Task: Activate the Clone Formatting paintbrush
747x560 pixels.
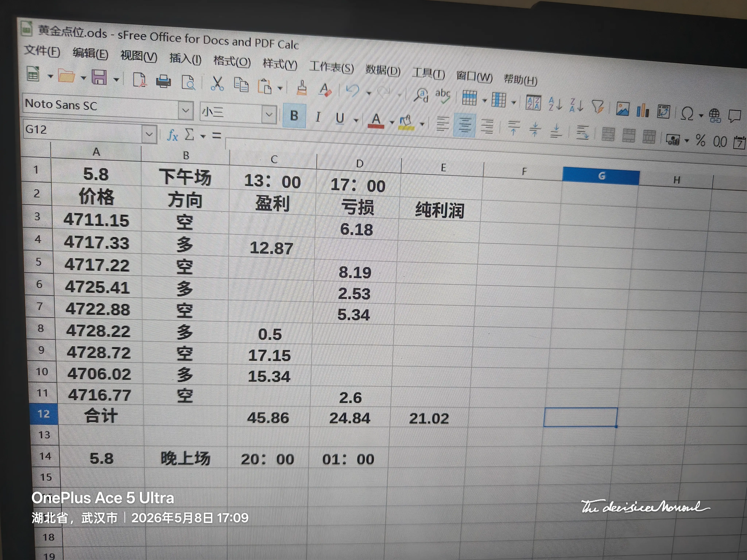Action: tap(302, 88)
